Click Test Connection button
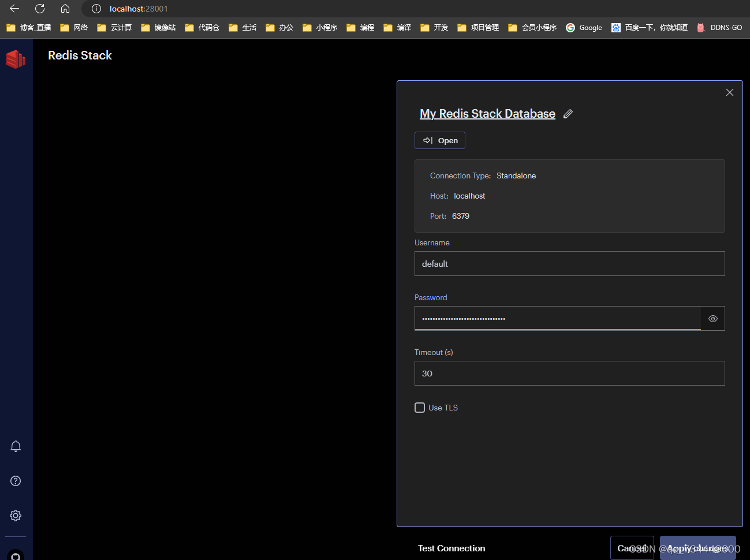Viewport: 750px width, 560px height. [x=452, y=548]
